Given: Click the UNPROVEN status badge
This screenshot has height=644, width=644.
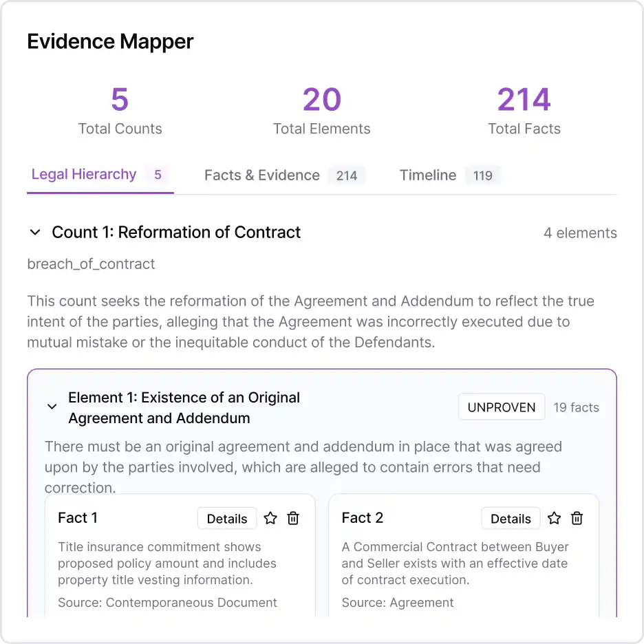Looking at the screenshot, I should tap(502, 407).
